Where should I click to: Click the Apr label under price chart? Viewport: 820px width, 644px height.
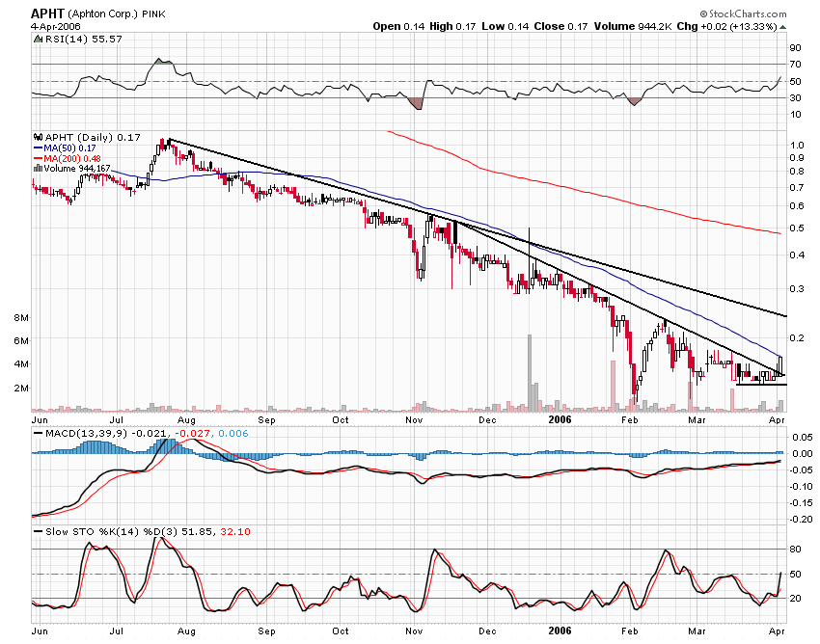coord(778,419)
